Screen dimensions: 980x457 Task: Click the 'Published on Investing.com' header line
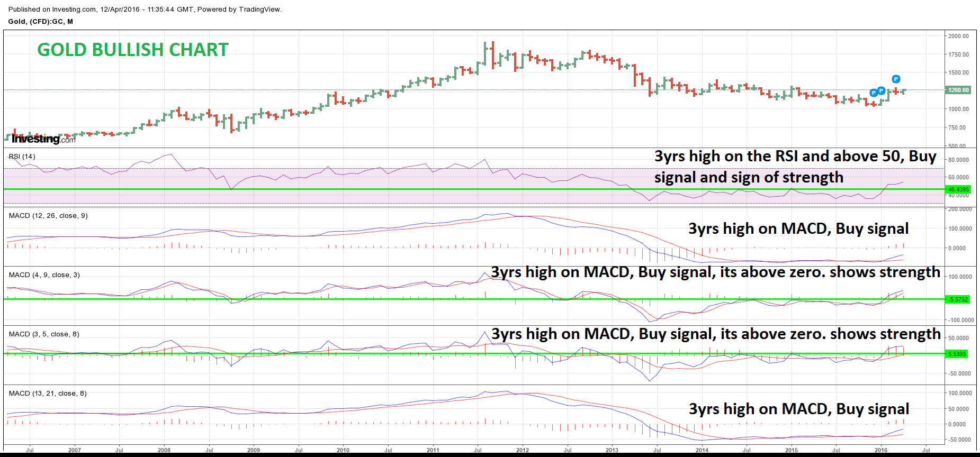pos(145,10)
